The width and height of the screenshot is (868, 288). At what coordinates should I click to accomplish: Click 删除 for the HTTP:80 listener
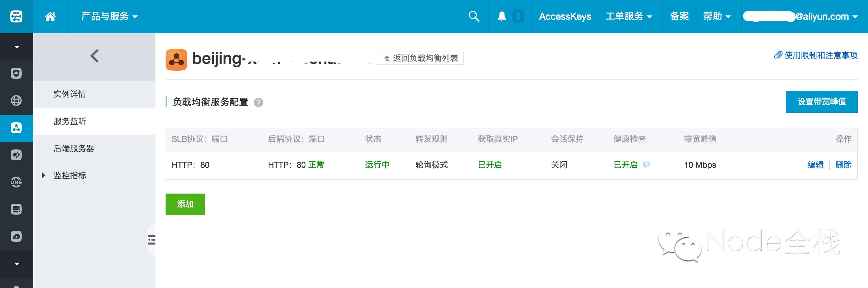tap(843, 165)
